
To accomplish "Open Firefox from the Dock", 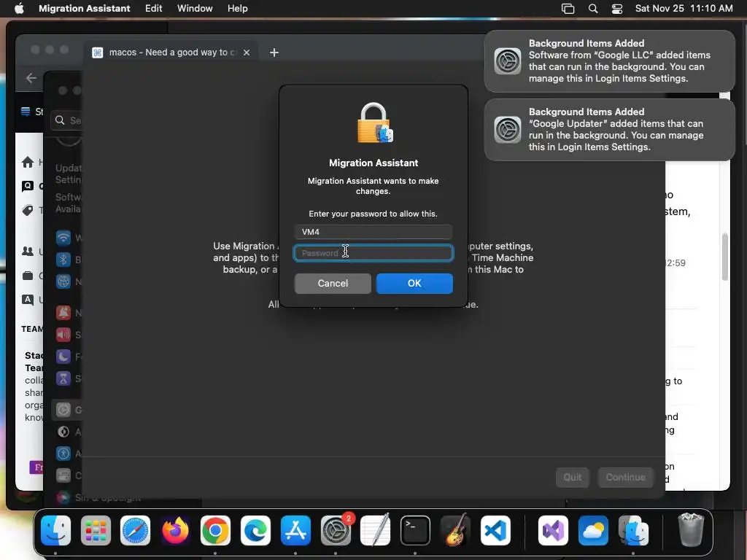I will [x=175, y=531].
